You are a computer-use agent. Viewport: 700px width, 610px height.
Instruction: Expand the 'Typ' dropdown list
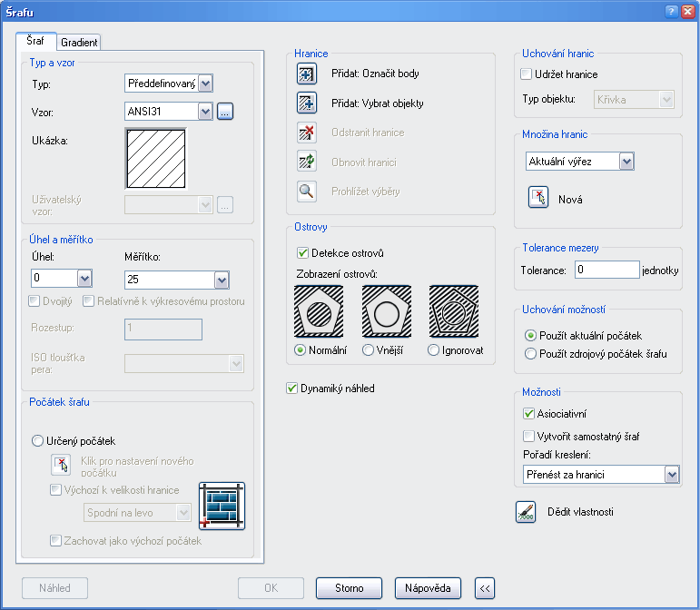(205, 84)
